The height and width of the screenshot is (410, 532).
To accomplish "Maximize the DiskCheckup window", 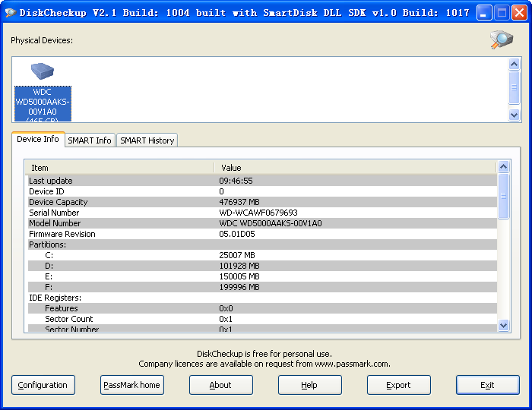I will pyautogui.click(x=502, y=12).
